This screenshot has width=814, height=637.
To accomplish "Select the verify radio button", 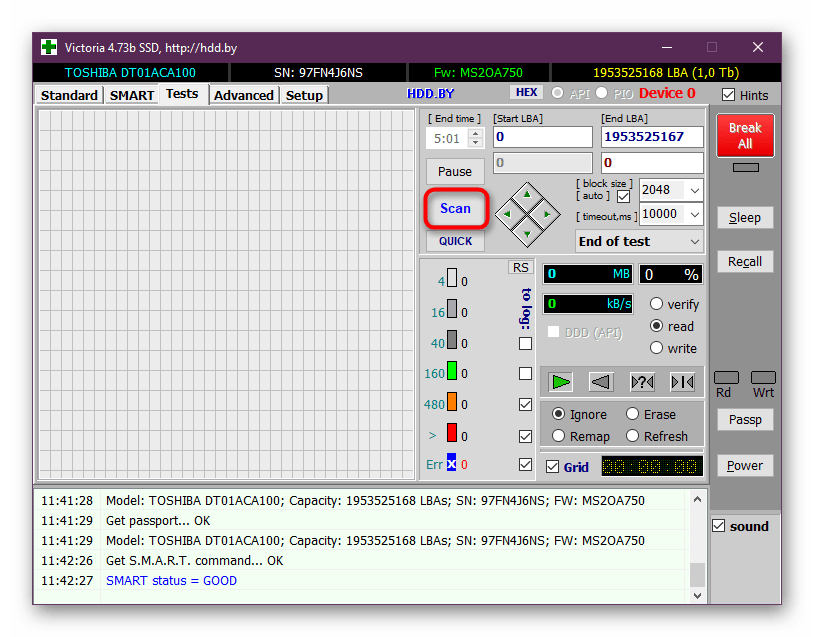I will (657, 304).
